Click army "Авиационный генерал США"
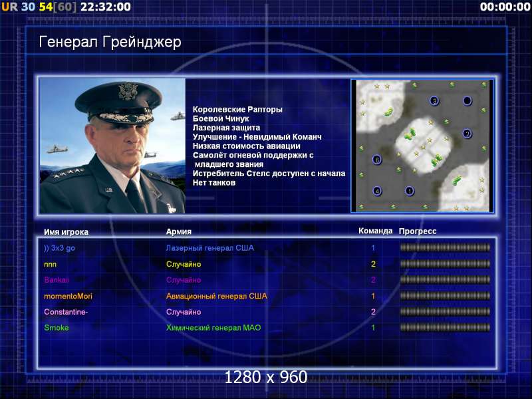Viewport: 532px width, 399px height. [217, 296]
